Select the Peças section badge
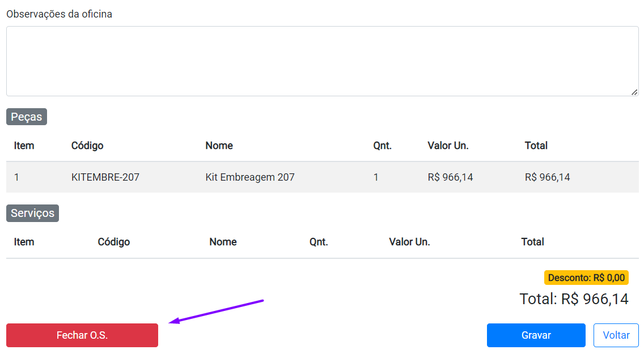644x354 pixels. coord(27,117)
